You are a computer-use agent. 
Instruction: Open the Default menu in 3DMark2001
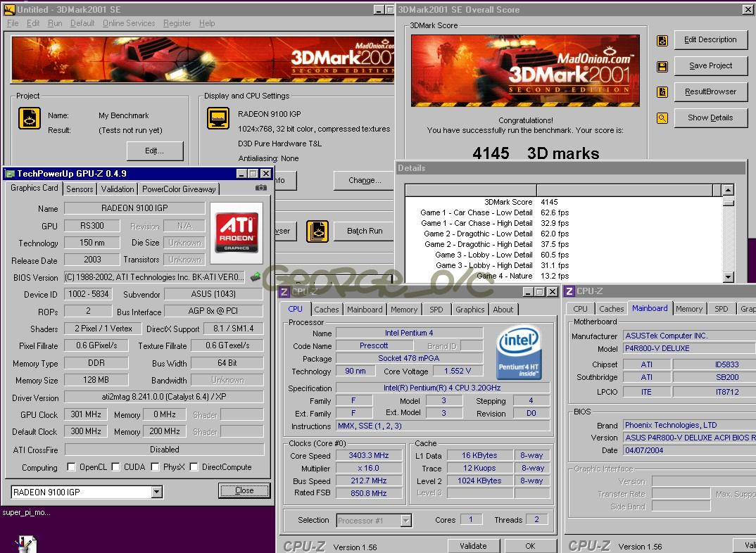click(x=82, y=23)
